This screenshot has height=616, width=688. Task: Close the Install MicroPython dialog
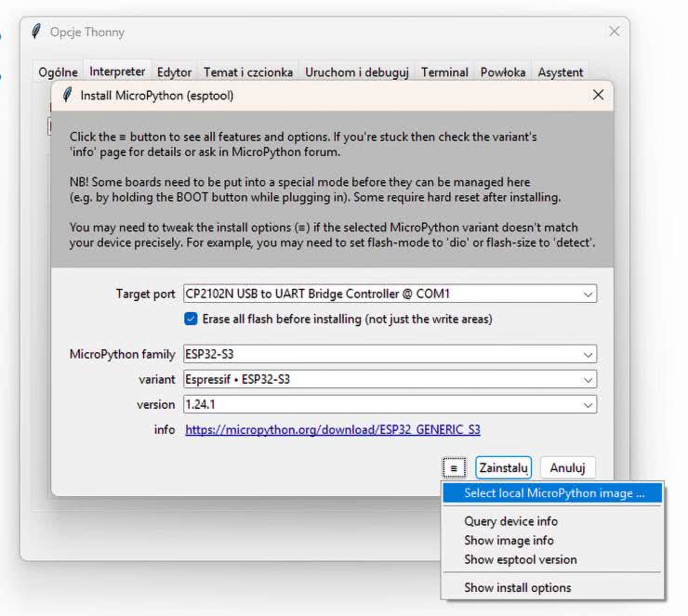point(598,95)
